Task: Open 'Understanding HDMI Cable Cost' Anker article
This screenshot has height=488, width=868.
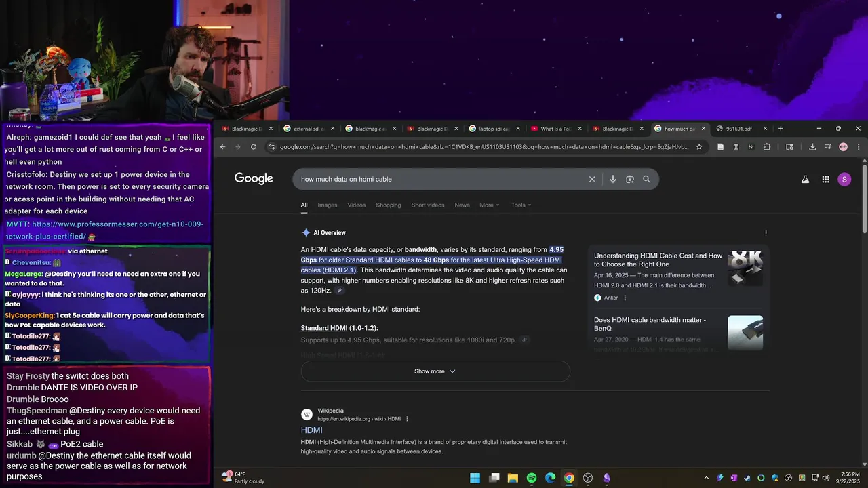Action: click(x=658, y=260)
